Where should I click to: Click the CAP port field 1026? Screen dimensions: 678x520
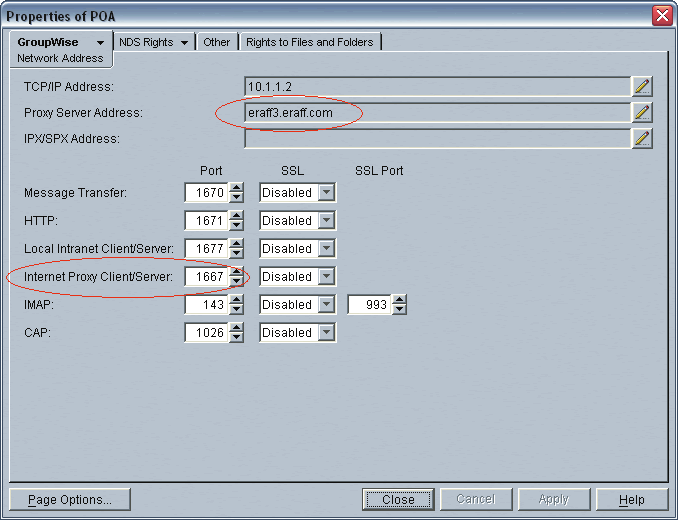click(x=207, y=333)
